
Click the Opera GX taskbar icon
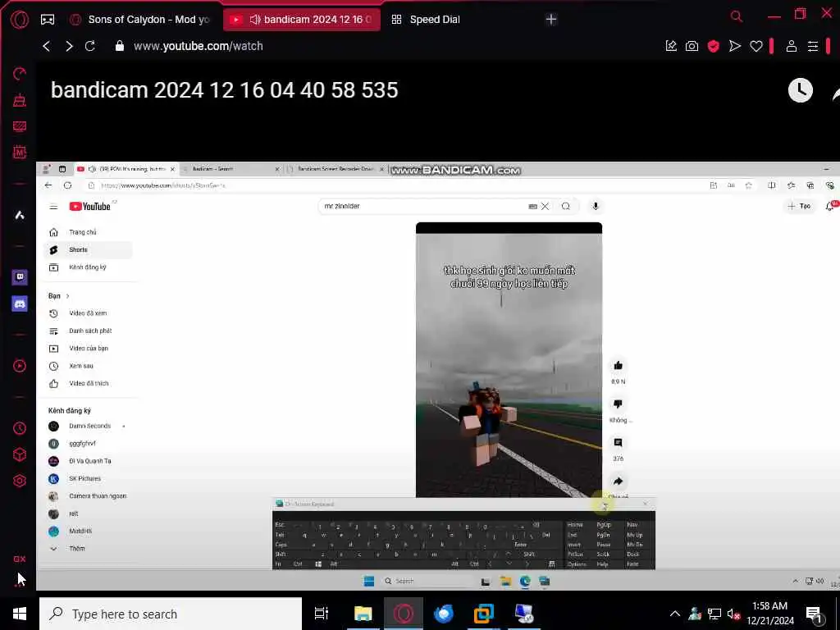tap(404, 614)
